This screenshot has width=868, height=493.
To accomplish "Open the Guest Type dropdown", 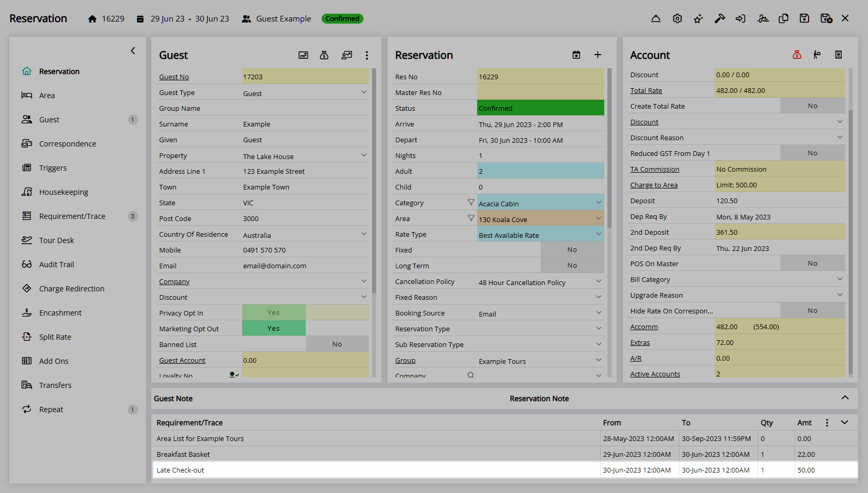I will pos(364,92).
